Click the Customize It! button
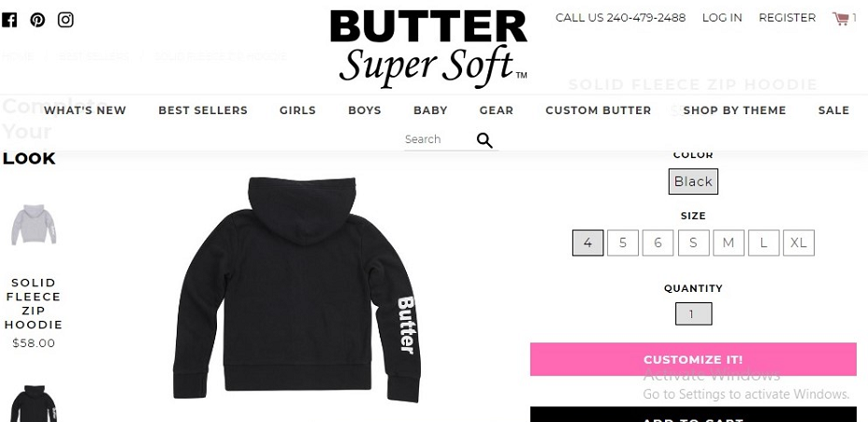Screen dimensions: 868x422 (x=693, y=359)
